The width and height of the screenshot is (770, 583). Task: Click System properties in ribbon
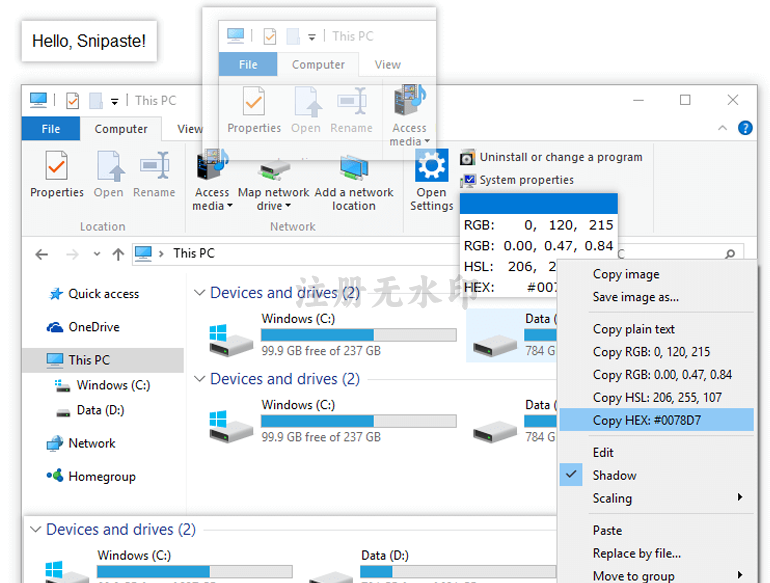517,180
